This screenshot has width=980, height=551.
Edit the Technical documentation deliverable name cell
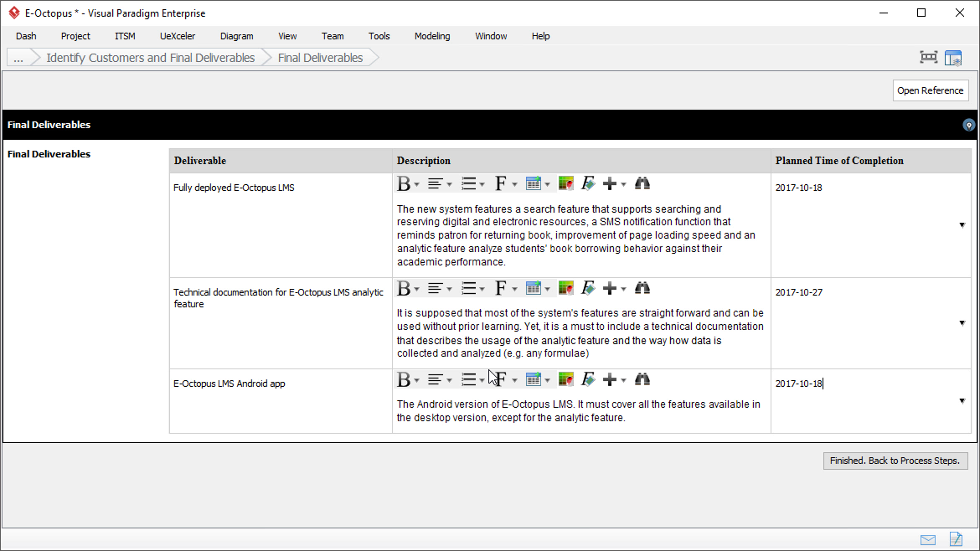click(281, 323)
